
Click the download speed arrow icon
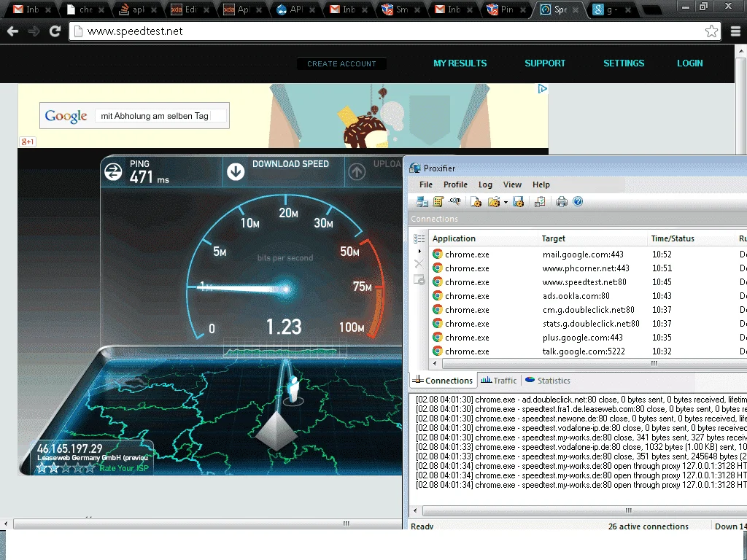click(236, 171)
